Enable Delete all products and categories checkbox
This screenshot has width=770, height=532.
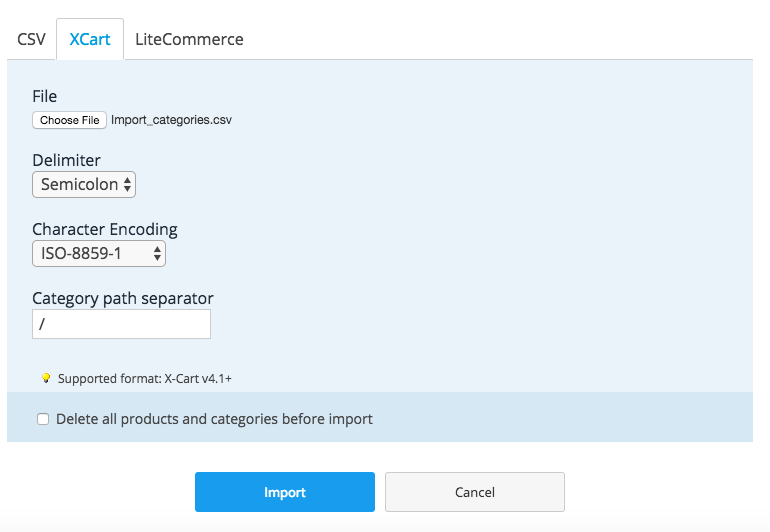coord(43,419)
